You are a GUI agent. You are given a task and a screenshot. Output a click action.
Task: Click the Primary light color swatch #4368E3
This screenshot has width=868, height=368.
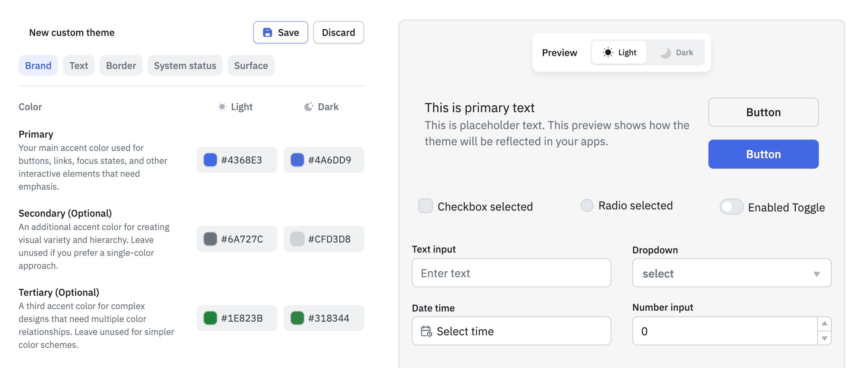coord(210,160)
